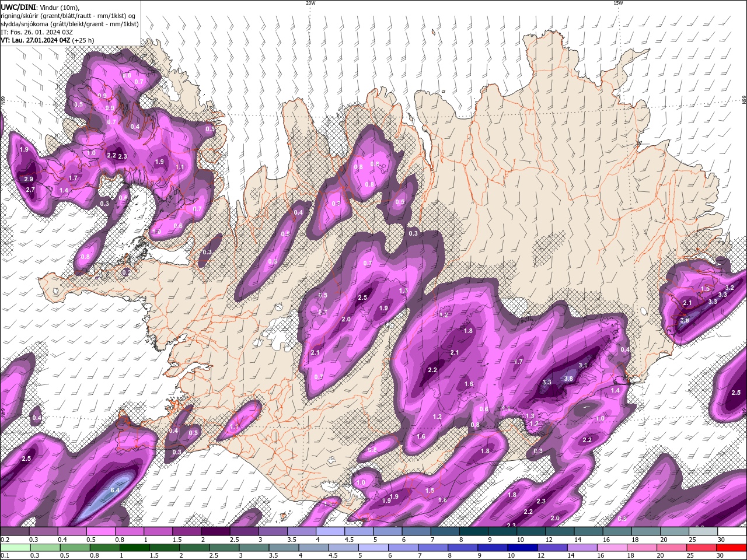Image resolution: width=747 pixels, height=560 pixels.
Task: Pick the top legend swatch starting at 25
Action: tap(703, 531)
